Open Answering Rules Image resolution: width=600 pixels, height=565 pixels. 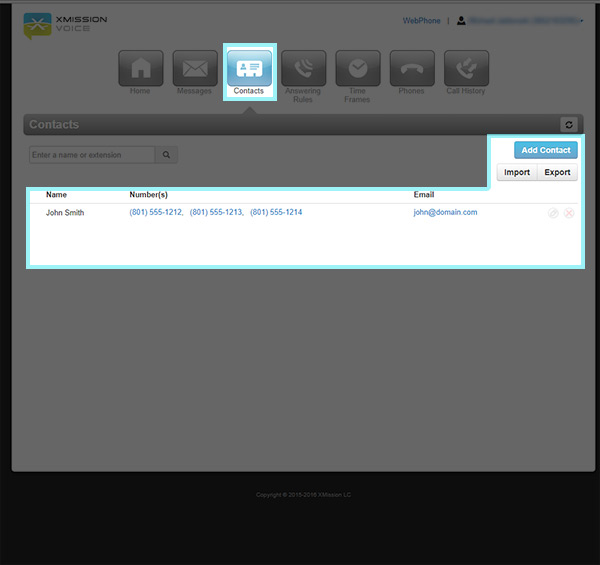[x=303, y=69]
